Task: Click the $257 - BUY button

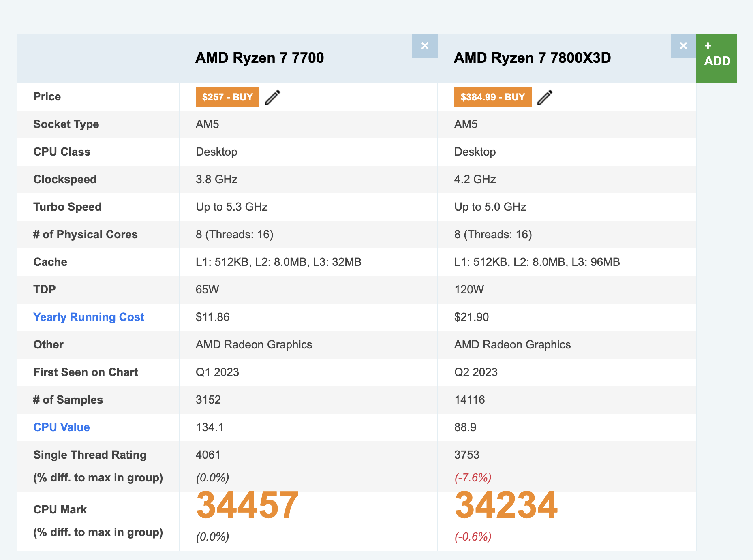Action: pyautogui.click(x=227, y=97)
